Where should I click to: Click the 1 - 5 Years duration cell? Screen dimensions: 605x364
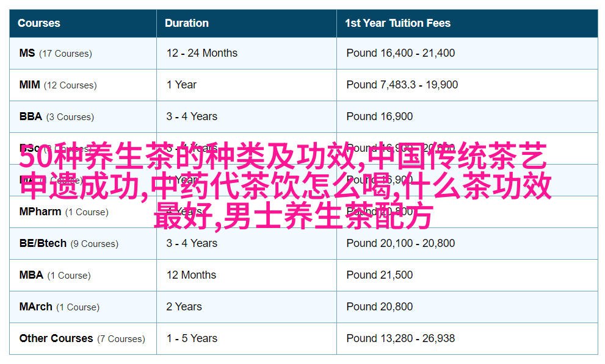coord(192,338)
